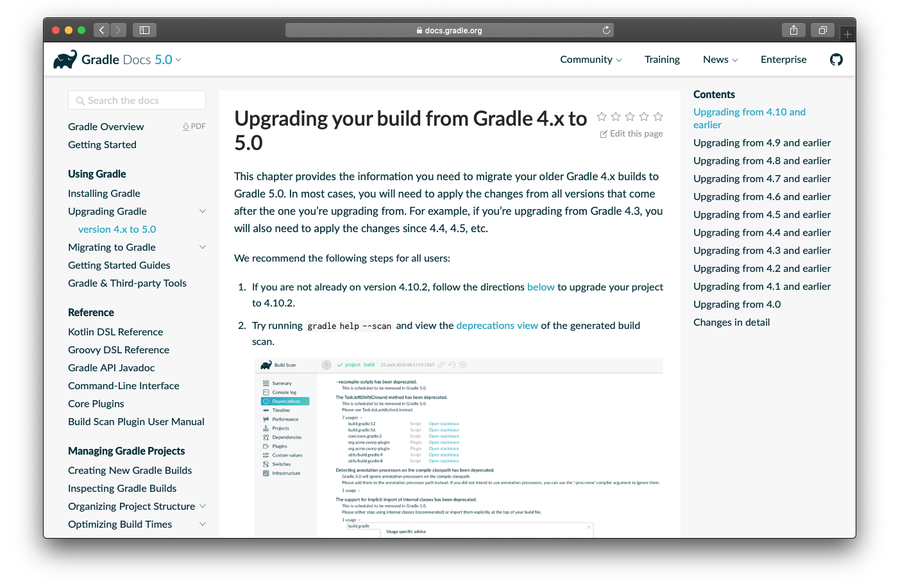
Task: Reload the page using refresh icon
Action: 606,30
